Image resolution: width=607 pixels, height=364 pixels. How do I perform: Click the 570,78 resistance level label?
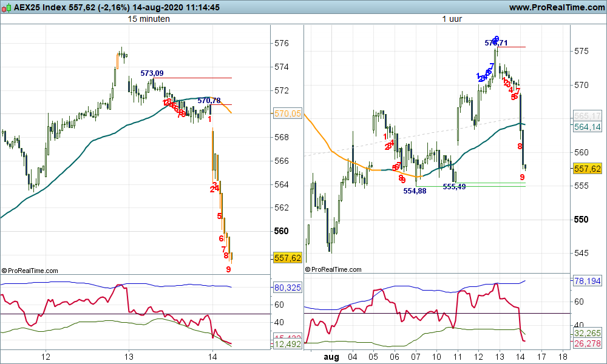(x=209, y=101)
